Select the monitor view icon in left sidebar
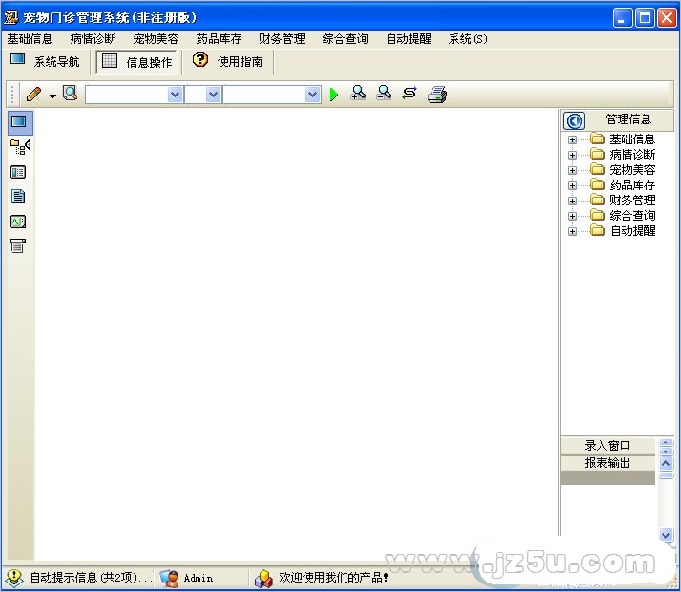This screenshot has width=681, height=592. [x=19, y=122]
